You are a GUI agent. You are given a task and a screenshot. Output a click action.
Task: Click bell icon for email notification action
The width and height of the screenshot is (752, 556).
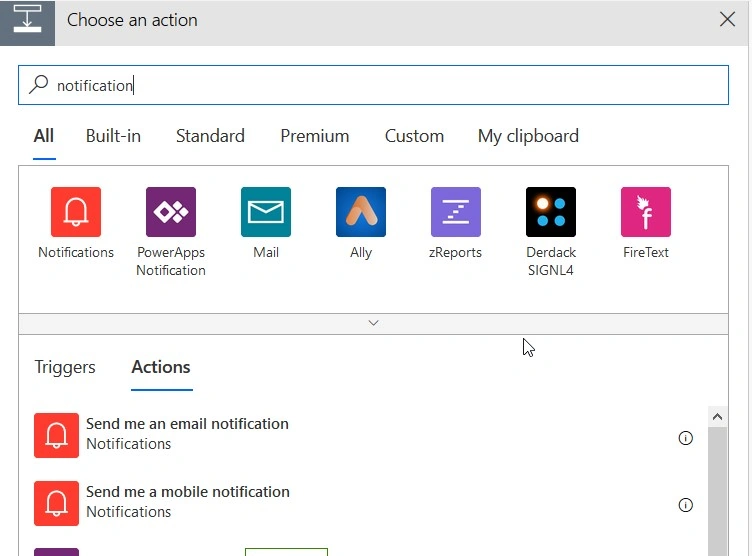click(56, 436)
